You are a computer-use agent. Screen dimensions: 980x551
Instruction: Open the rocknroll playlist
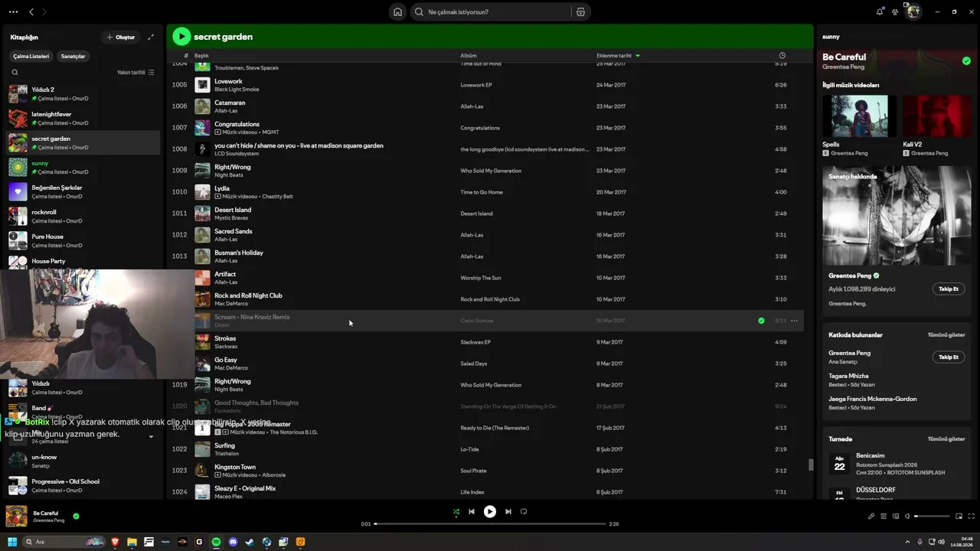83,217
